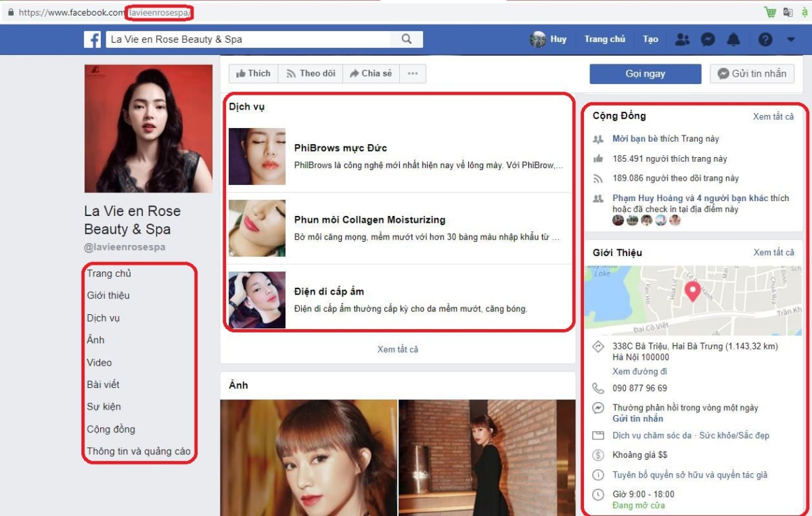The width and height of the screenshot is (812, 516).
Task: Open the Sức khỏe/Sắc đẹp category link
Action: coord(734,435)
